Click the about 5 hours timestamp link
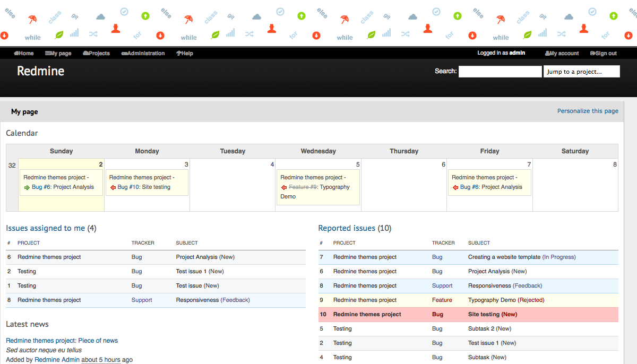 (x=101, y=360)
